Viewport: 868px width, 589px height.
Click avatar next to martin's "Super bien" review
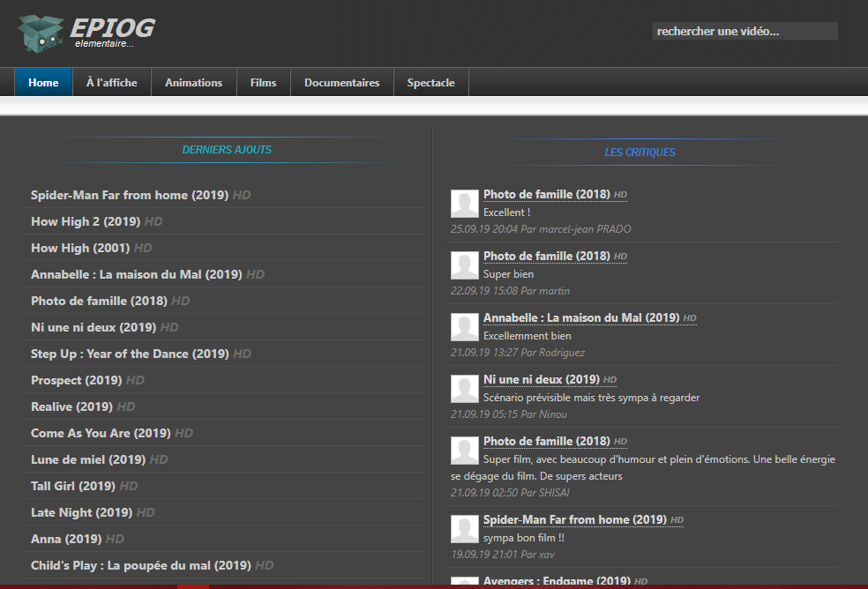click(465, 265)
